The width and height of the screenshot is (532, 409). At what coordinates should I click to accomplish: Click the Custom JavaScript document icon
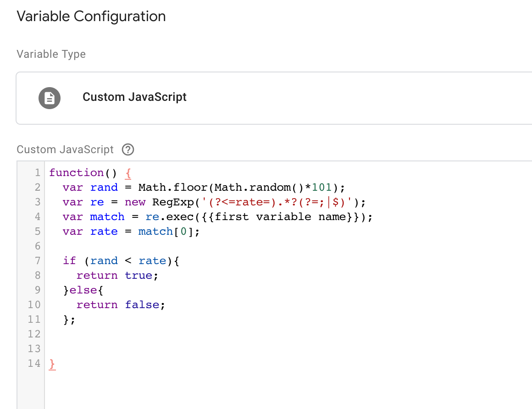[x=50, y=98]
